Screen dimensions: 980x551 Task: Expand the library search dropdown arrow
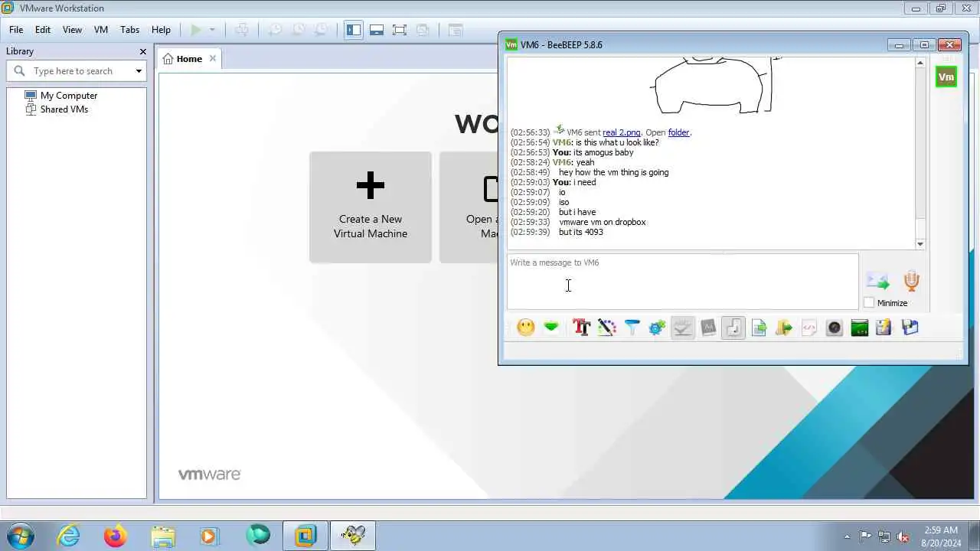pyautogui.click(x=139, y=71)
